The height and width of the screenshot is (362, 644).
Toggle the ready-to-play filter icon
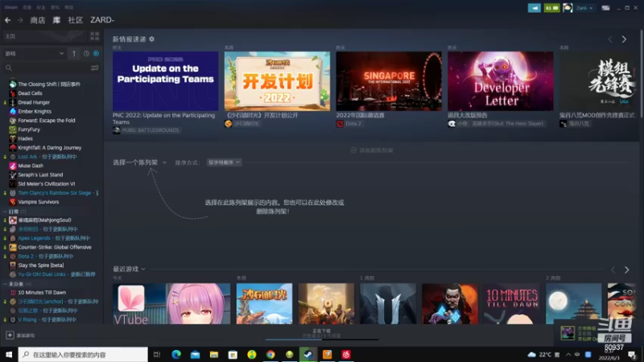point(96,53)
